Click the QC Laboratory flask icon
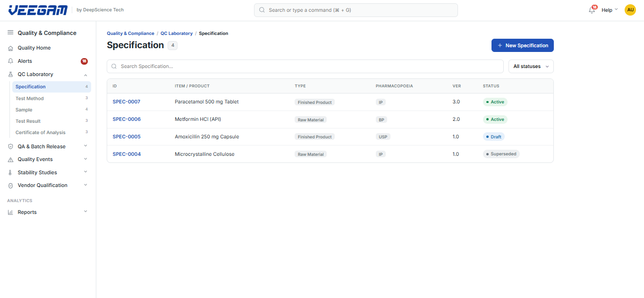 pos(10,74)
